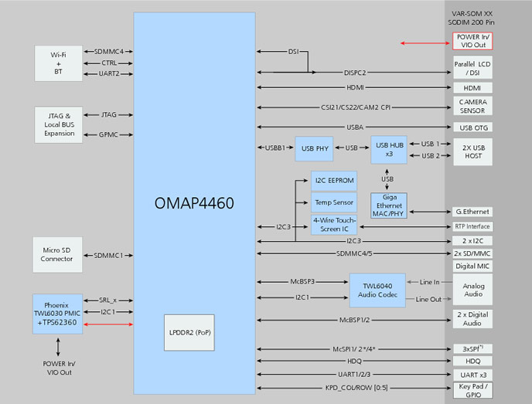Select the UART1/2/3 signal label
The width and height of the screenshot is (532, 404).
coord(354,375)
